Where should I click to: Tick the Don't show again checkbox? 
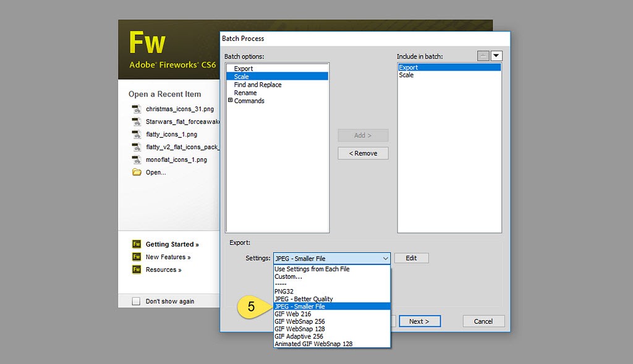136,301
